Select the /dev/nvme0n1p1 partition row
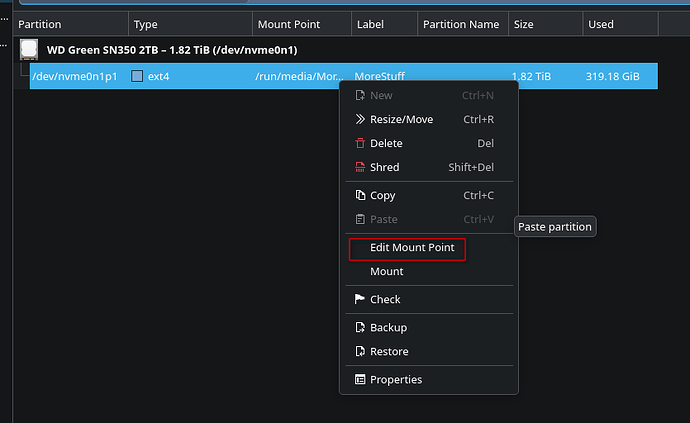 click(344, 76)
